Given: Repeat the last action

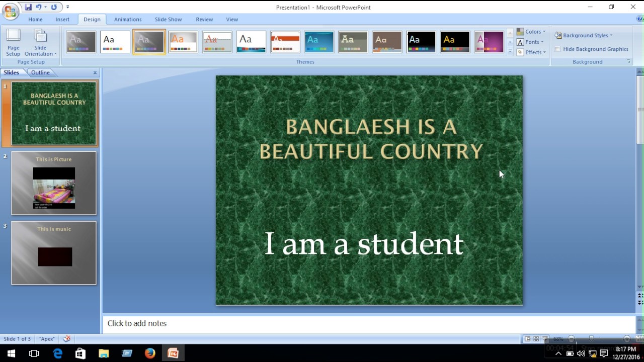Looking at the screenshot, I should [54, 7].
